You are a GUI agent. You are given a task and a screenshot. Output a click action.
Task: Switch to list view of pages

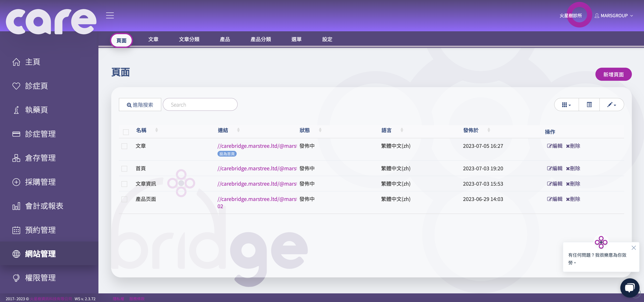pyautogui.click(x=589, y=104)
